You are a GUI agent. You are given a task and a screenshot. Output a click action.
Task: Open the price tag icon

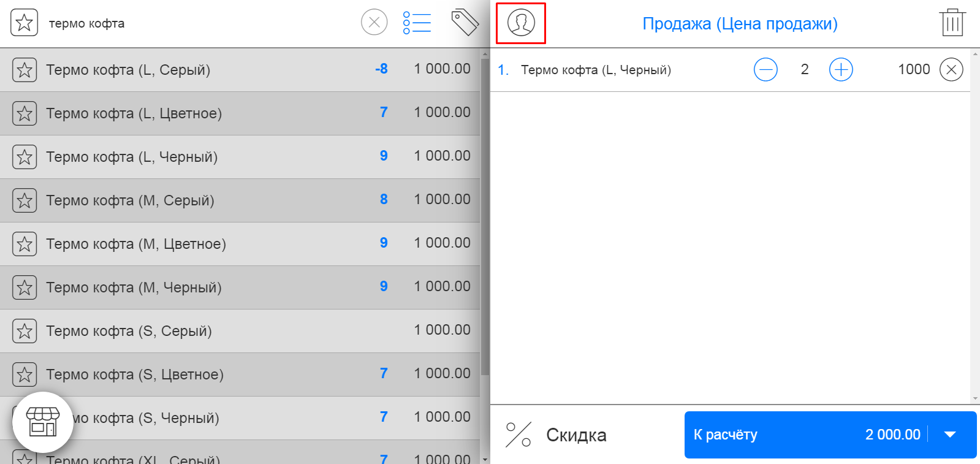[x=465, y=23]
